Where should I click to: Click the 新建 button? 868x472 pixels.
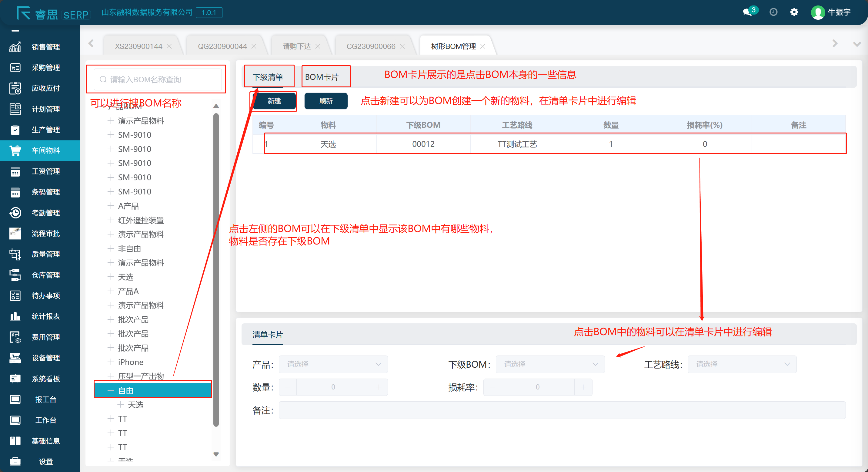(274, 101)
